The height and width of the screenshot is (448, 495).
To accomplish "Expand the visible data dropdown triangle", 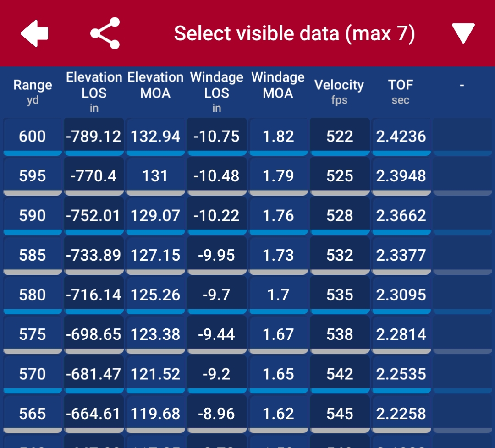I will pyautogui.click(x=463, y=33).
